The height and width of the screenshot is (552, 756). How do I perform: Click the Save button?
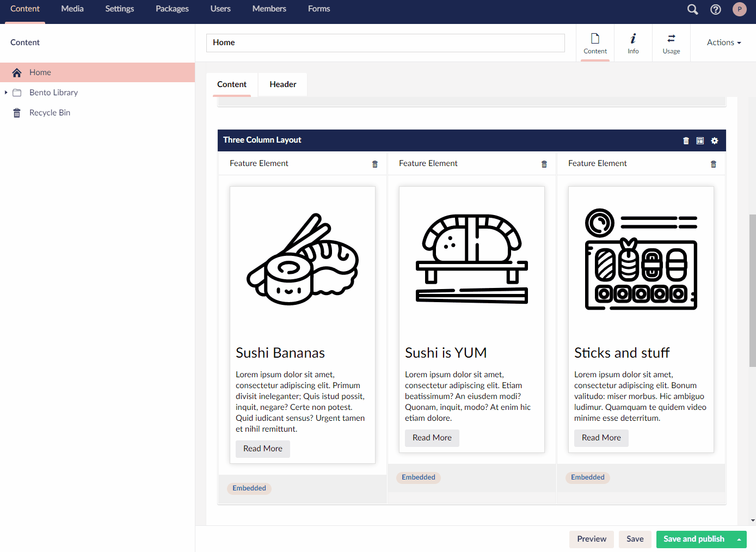click(635, 539)
